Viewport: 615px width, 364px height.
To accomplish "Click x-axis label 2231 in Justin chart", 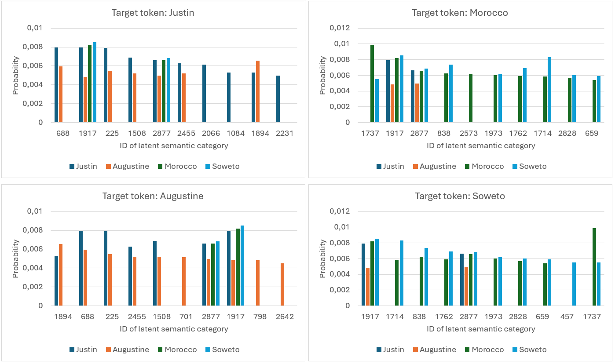I will pos(285,133).
